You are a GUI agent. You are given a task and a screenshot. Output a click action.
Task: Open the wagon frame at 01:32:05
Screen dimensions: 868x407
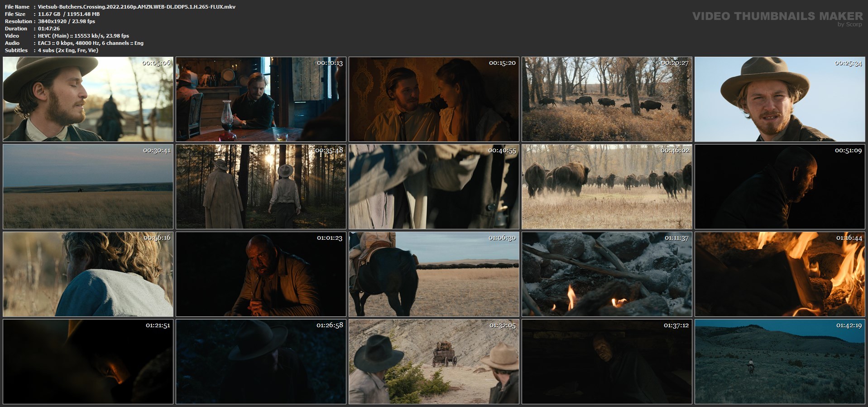click(x=434, y=362)
